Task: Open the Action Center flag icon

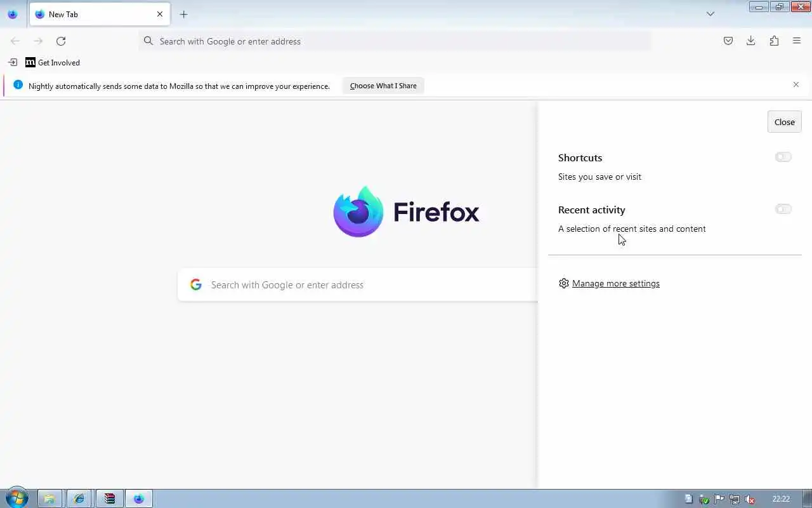Action: click(719, 499)
